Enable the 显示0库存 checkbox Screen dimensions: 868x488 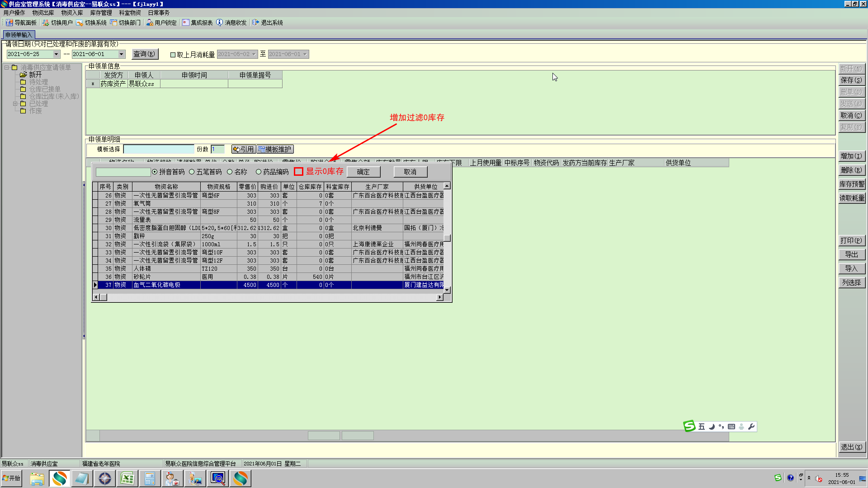[298, 172]
